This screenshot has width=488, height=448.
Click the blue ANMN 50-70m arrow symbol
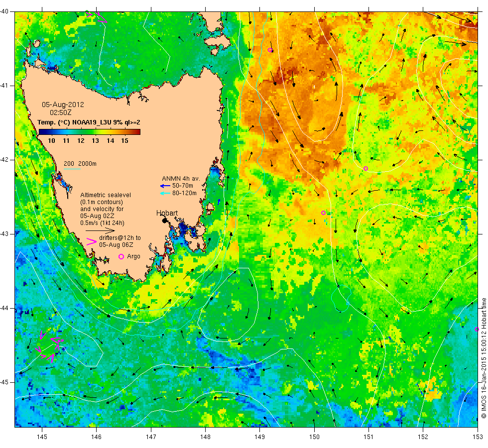[x=165, y=186]
